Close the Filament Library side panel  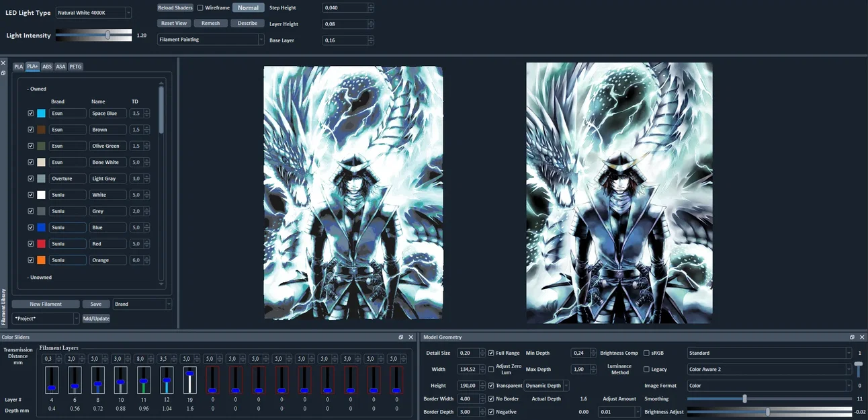click(x=3, y=63)
